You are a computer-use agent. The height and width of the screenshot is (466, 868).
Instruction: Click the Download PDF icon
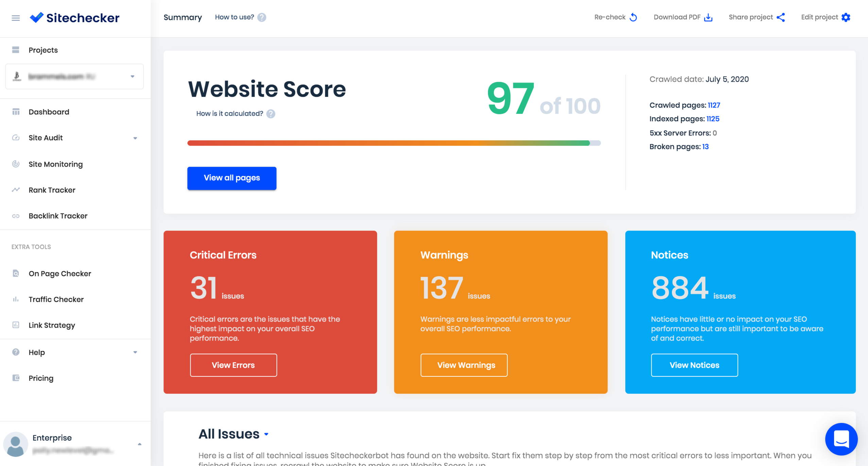coord(708,17)
